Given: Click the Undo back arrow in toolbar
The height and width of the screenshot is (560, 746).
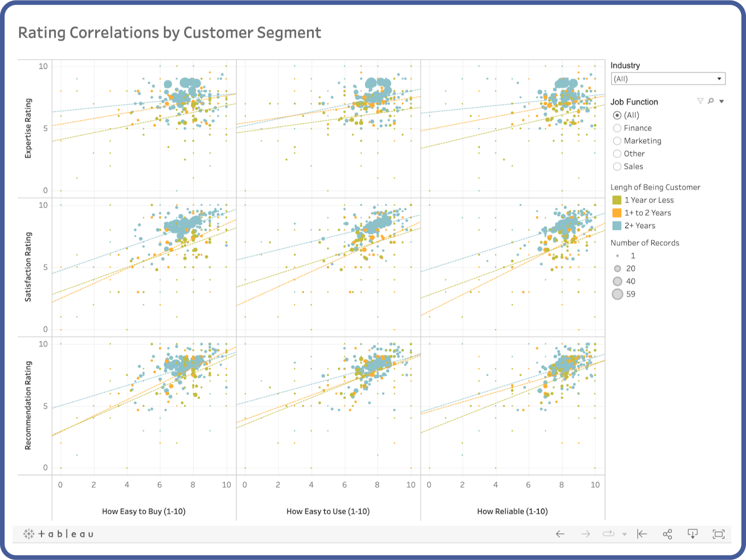Looking at the screenshot, I should click(x=561, y=534).
